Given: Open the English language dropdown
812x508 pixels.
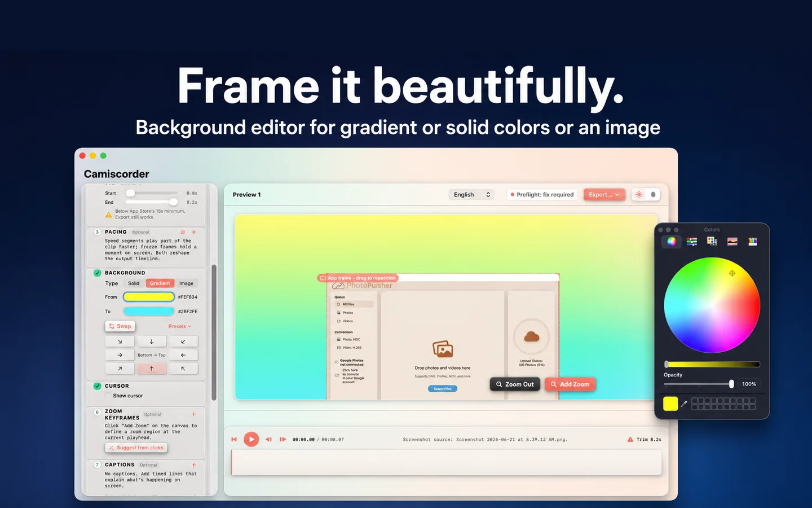Looking at the screenshot, I should (x=472, y=195).
